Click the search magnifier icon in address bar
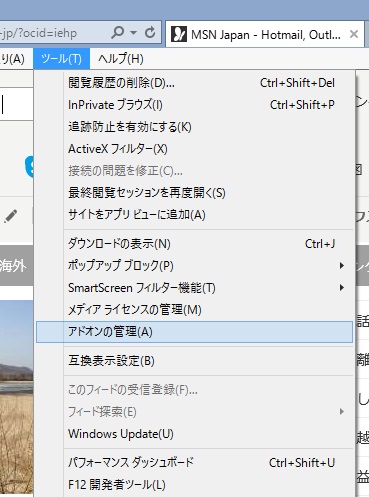The image size is (369, 497). 118,32
